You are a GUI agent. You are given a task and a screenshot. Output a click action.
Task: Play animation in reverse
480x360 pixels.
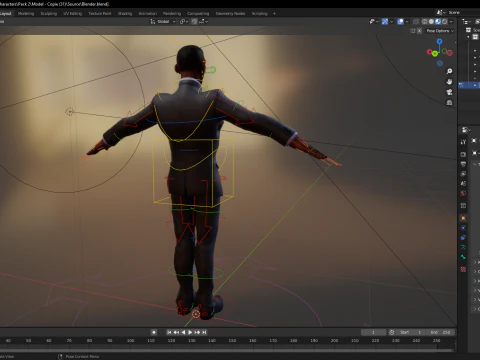[183, 332]
